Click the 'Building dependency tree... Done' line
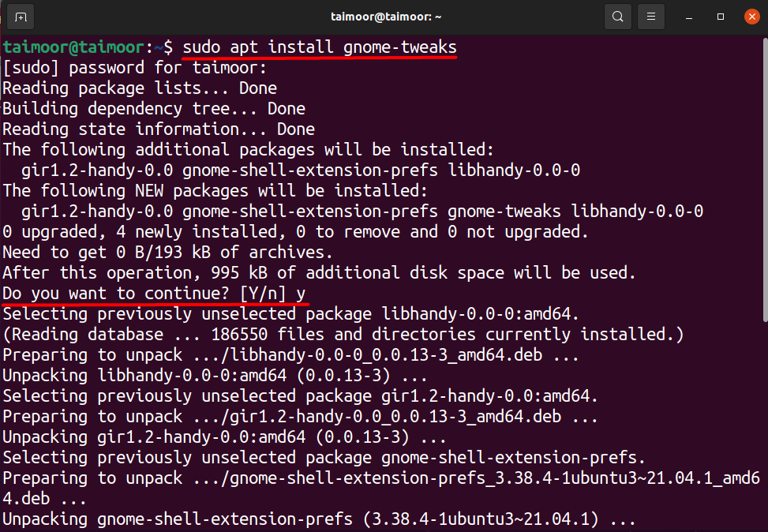This screenshot has height=532, width=768. click(154, 109)
